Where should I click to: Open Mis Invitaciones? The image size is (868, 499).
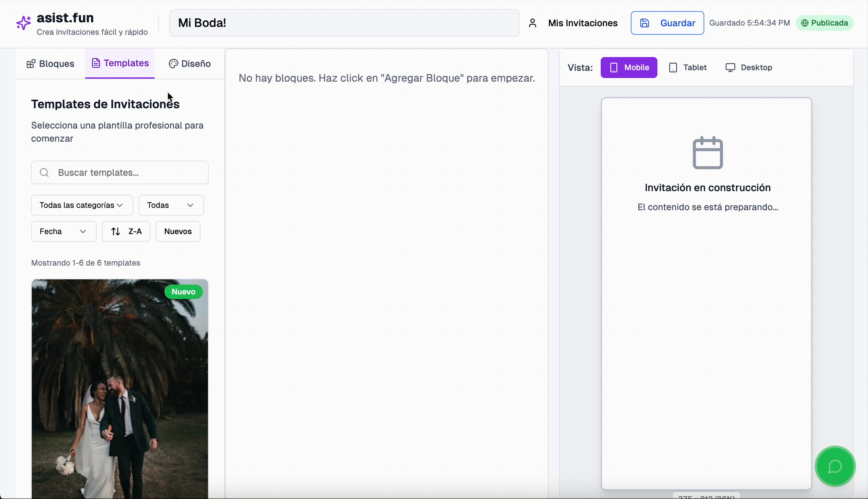pos(582,23)
